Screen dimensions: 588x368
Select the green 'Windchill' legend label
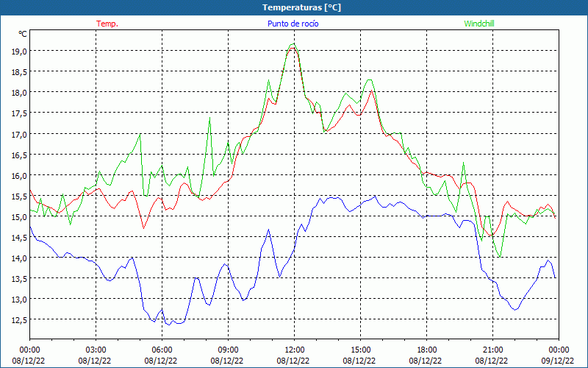[x=479, y=24]
